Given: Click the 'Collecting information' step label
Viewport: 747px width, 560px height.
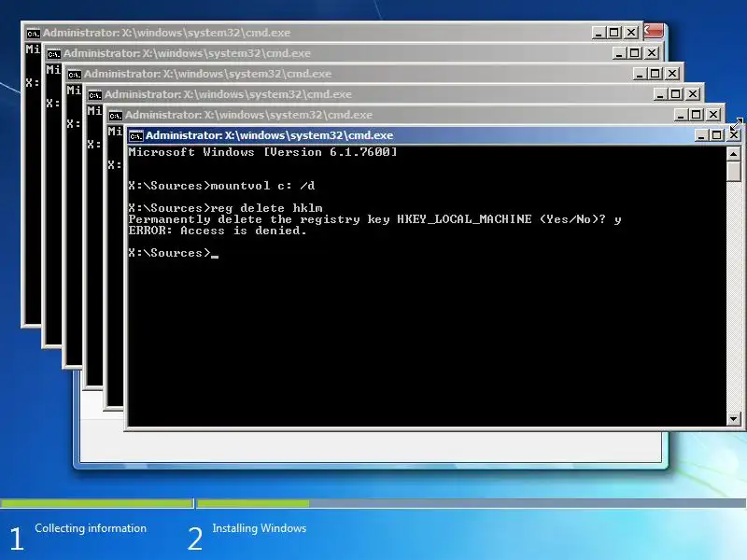Looking at the screenshot, I should coord(91,528).
